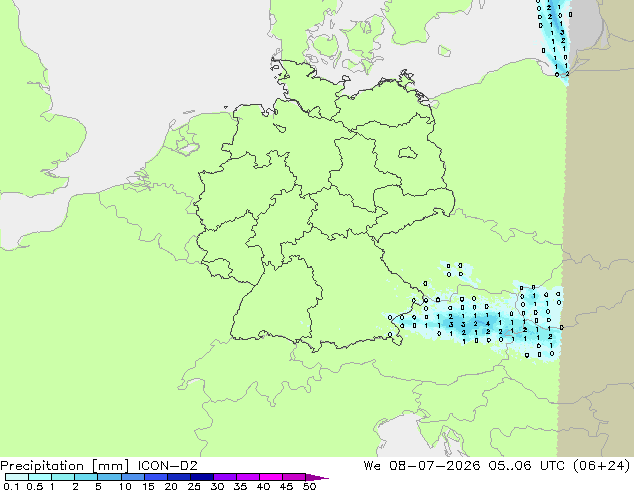Click the '35' legend scale label
634x490 pixels.
(x=240, y=486)
